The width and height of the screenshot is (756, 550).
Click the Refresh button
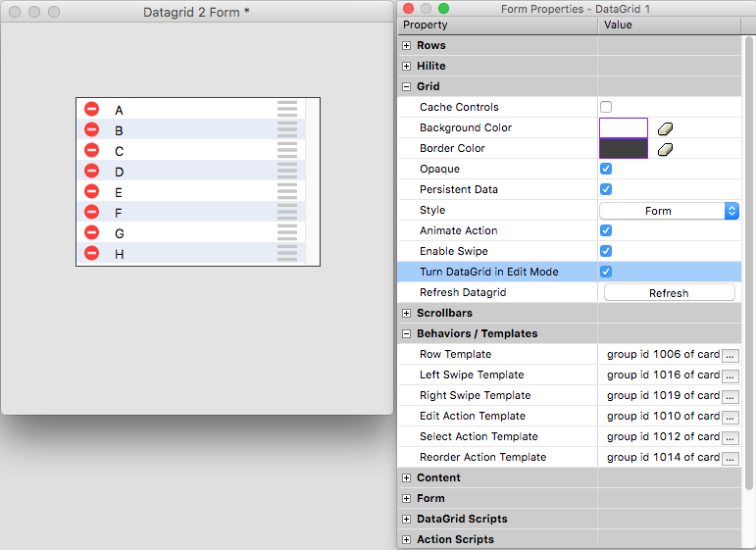[x=669, y=293]
